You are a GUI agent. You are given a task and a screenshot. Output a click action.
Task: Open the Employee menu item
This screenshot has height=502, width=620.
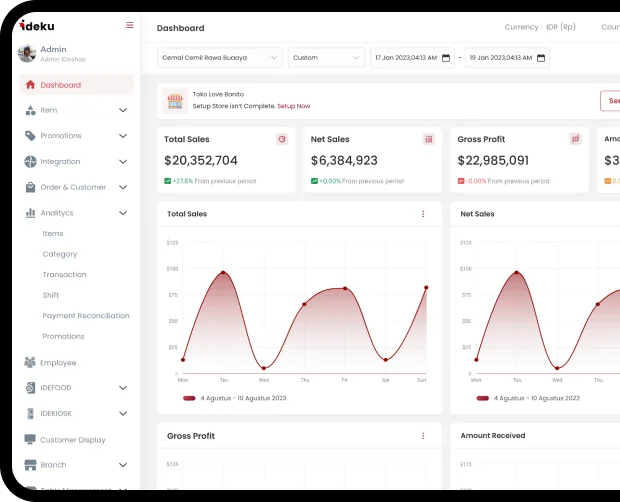pos(58,362)
